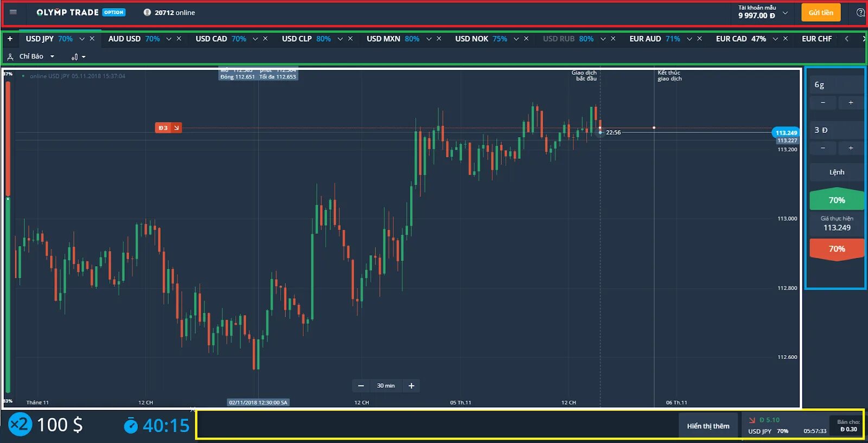The width and height of the screenshot is (868, 443).
Task: Close the USD CLP asset tab
Action: pyautogui.click(x=350, y=38)
